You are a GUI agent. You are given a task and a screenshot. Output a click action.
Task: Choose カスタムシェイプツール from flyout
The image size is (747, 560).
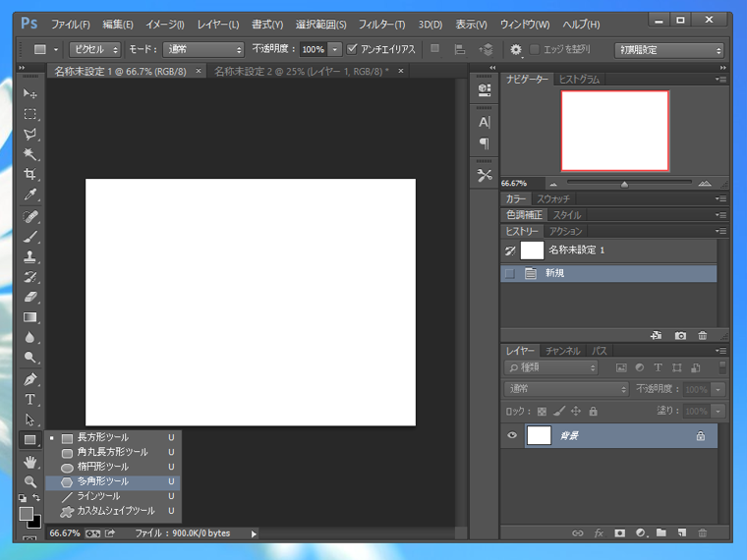point(113,511)
